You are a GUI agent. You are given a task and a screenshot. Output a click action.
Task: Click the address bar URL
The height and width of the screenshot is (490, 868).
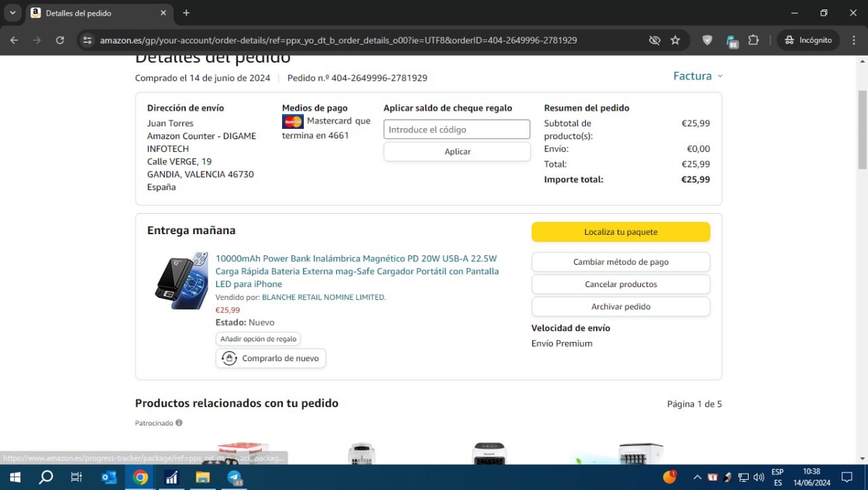(338, 40)
